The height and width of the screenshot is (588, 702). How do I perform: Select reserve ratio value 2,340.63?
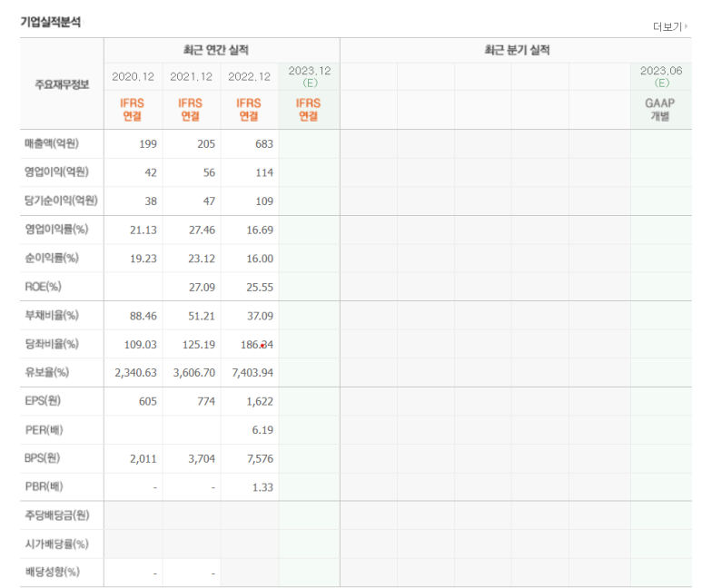point(135,373)
